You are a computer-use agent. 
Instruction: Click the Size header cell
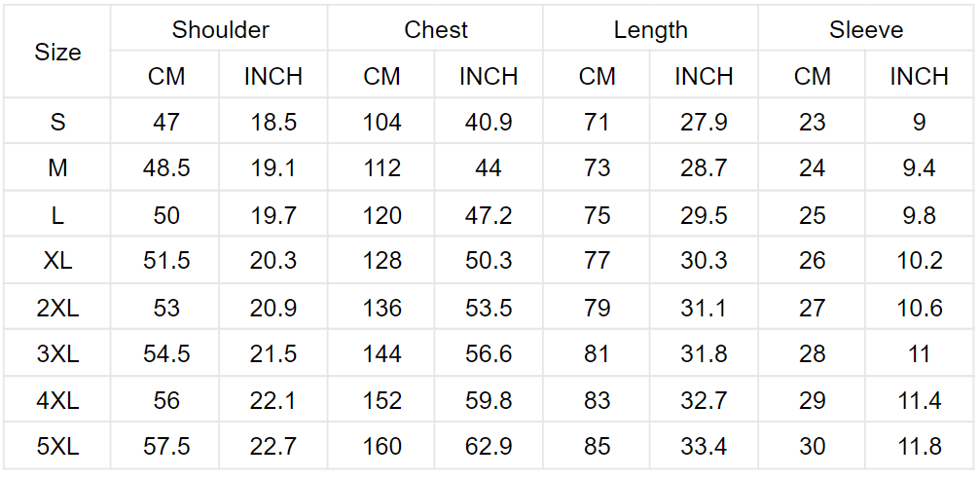click(x=57, y=53)
